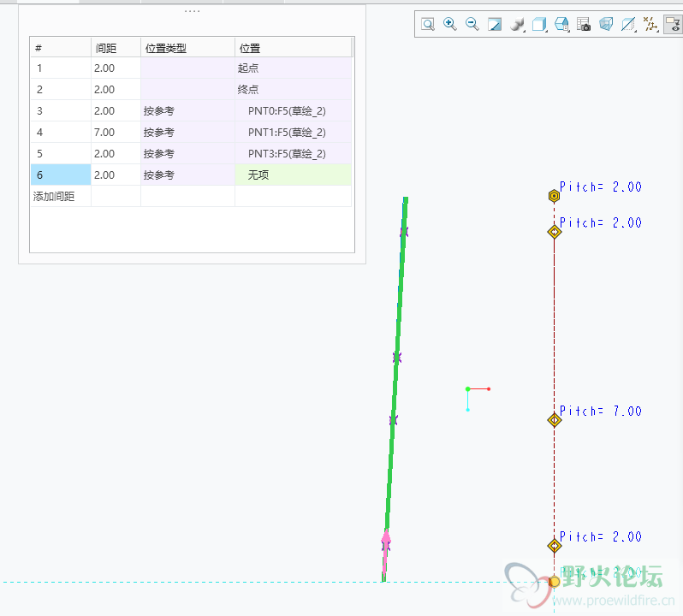Click the 终点 position cell

(294, 89)
